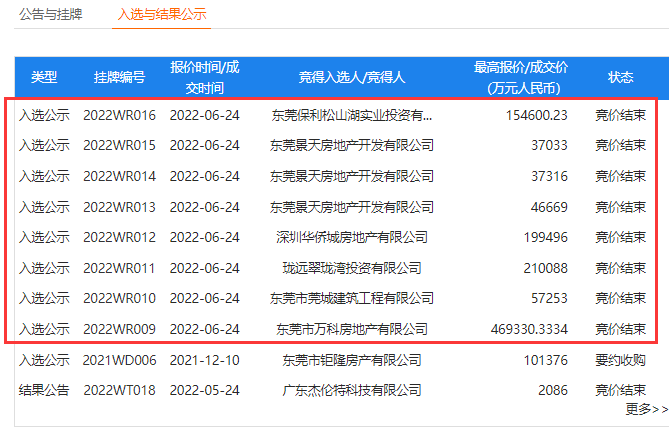Click bidder 东莞市万科房地产有限公司
669x432 pixels.
pos(352,329)
